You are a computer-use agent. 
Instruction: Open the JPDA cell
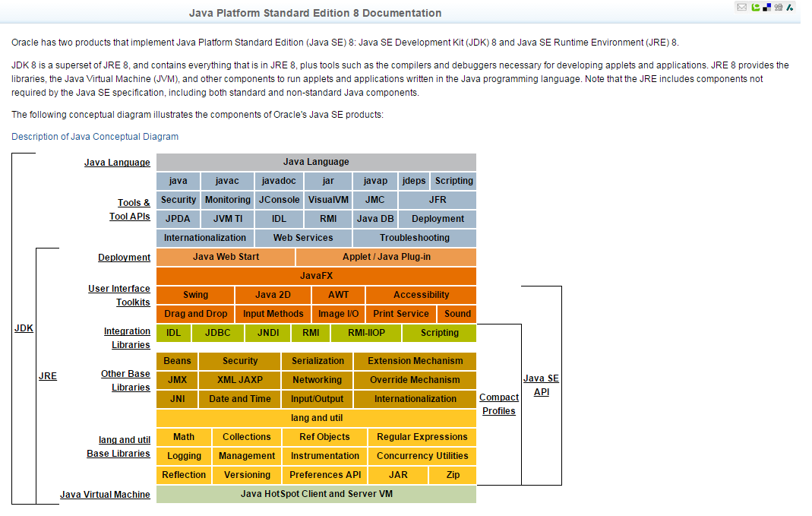(179, 219)
